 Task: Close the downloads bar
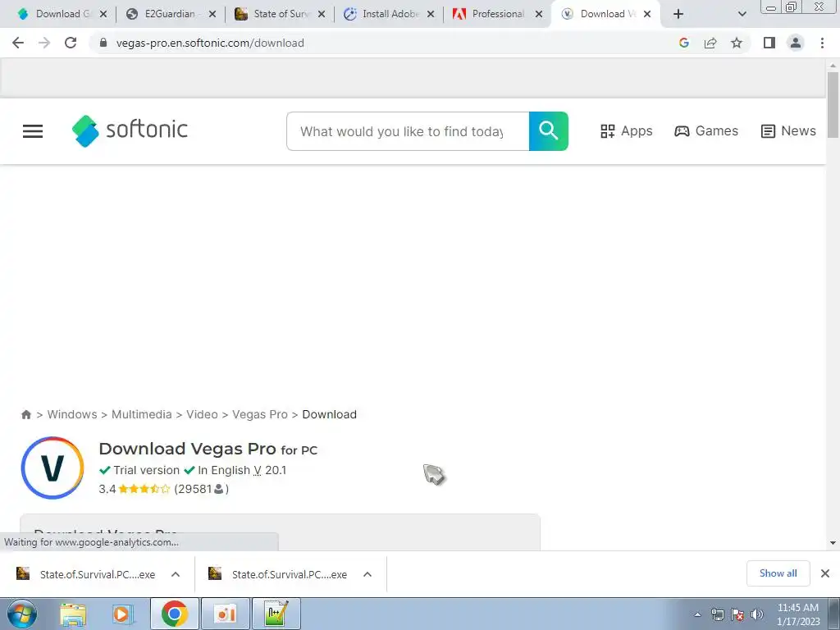click(825, 573)
